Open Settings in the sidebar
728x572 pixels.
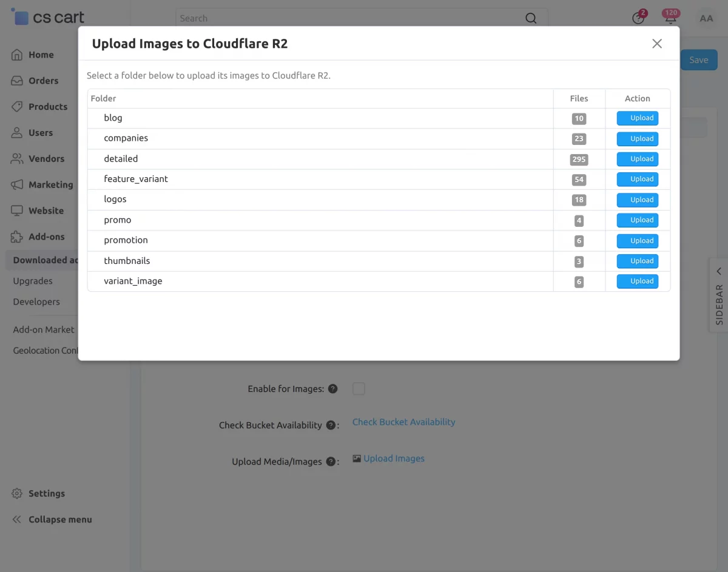(47, 494)
